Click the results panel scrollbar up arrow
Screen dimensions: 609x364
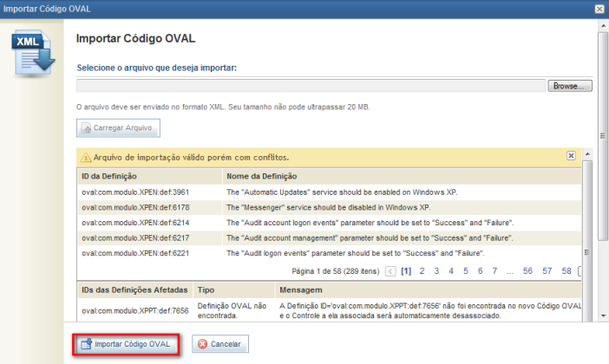coord(587,154)
